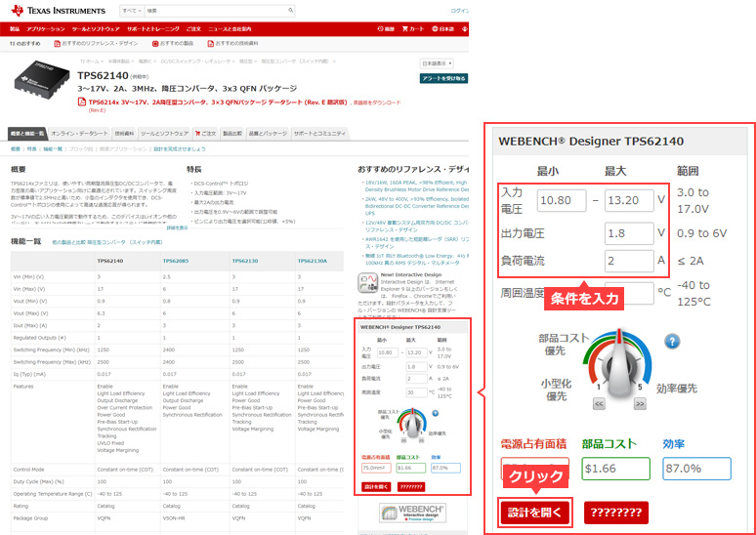
Task: Click the ???????? button in enlarged panel
Action: click(x=616, y=513)
